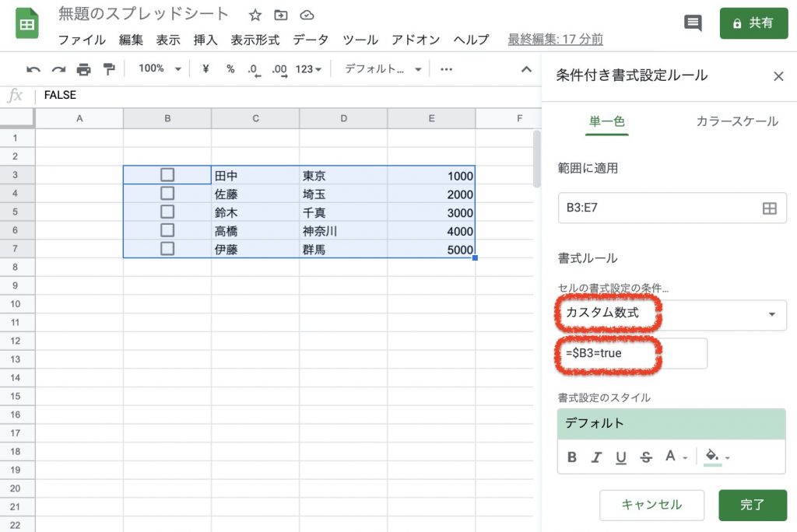Tick the checkbox next to 鈴木
Screen dimensions: 797x532
click(167, 212)
